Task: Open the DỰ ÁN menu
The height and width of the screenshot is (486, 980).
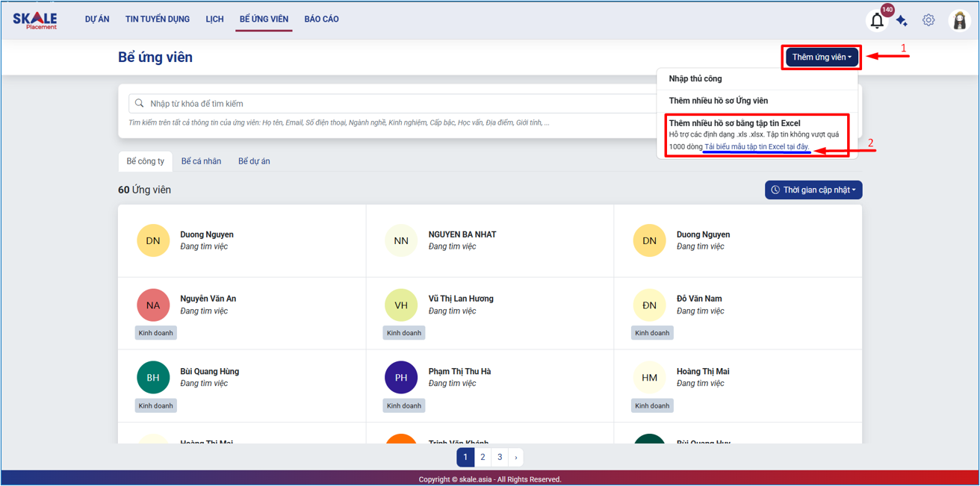Action: 97,19
